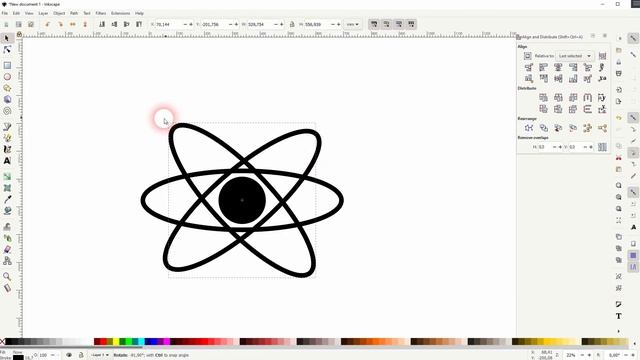This screenshot has width=640, height=360.
Task: Align bottom edges of objects
Action: 573,78
